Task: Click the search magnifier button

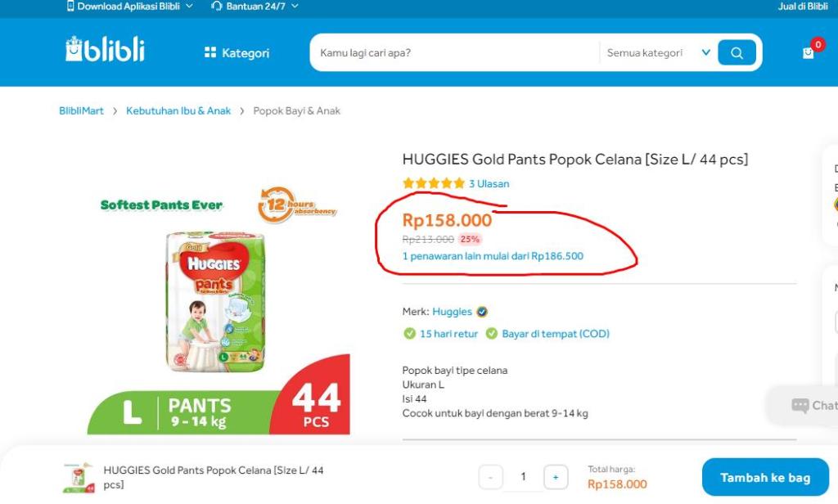Action: click(x=737, y=53)
